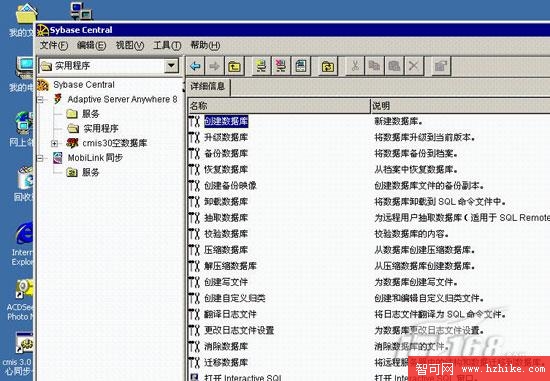Expand the cmis30空数据库 tree node
The image size is (550, 381).
tap(54, 143)
